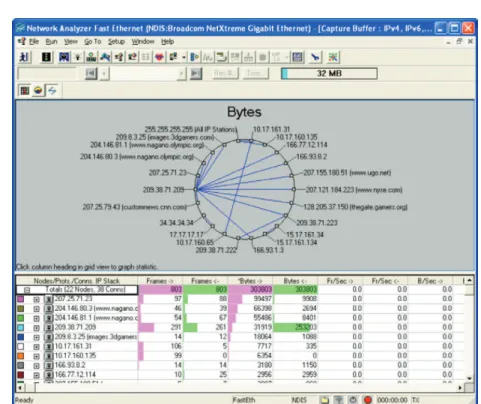Expand the 204.146.81.1 node row
This screenshot has height=404, width=481.
[x=36, y=318]
